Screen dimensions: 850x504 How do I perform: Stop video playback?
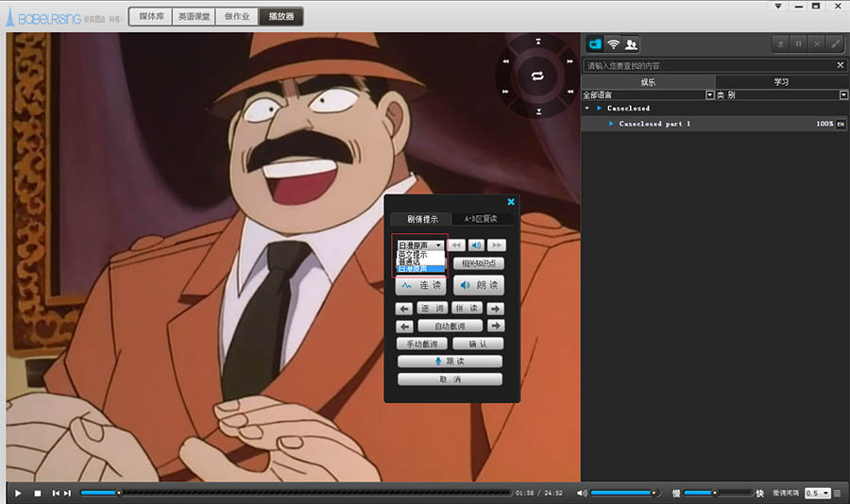38,494
